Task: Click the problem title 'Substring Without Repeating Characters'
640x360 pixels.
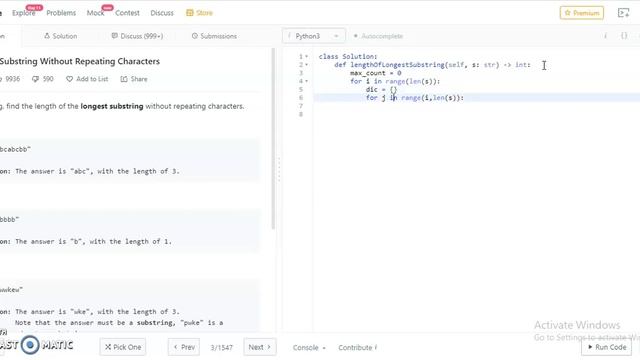Action: [80, 61]
